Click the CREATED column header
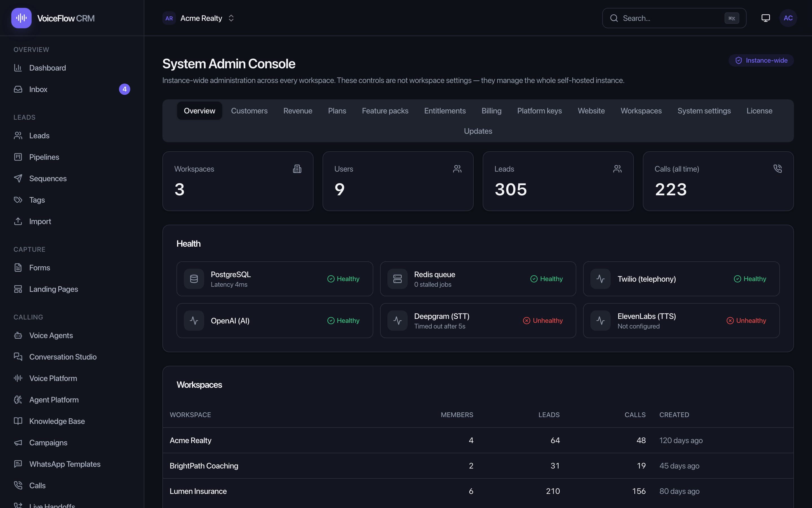The image size is (812, 508). (x=674, y=415)
